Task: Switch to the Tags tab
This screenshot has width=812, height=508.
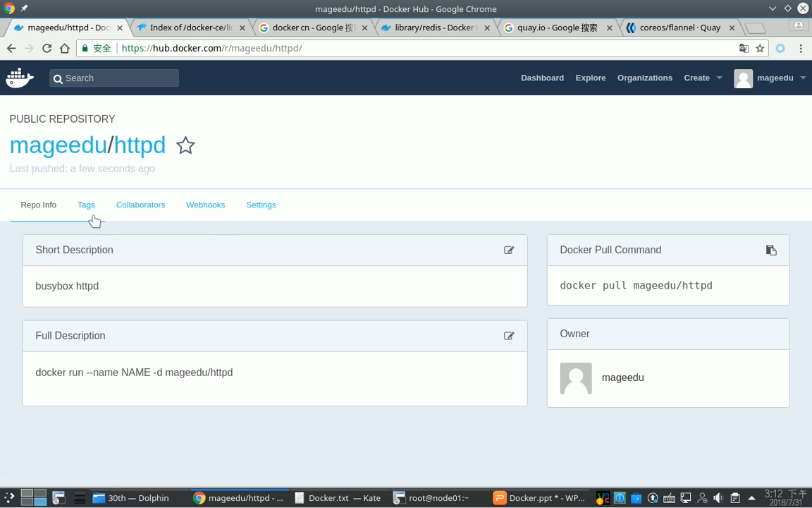Action: [86, 205]
